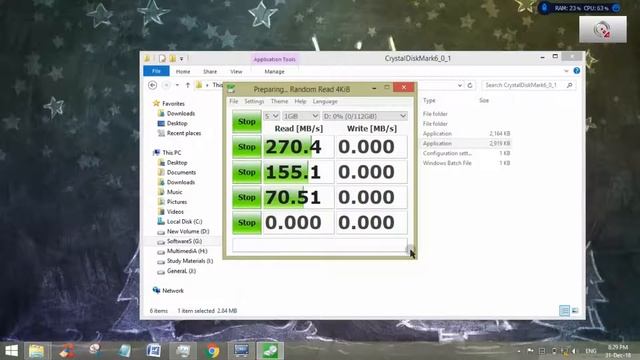This screenshot has width=640, height=360.
Task: Open Windows Start button on taskbar
Action: [11, 351]
